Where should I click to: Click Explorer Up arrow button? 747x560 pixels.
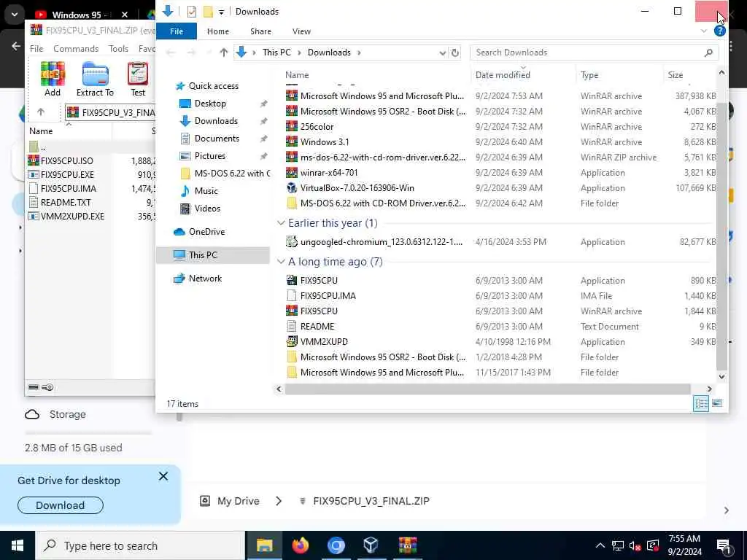point(223,52)
